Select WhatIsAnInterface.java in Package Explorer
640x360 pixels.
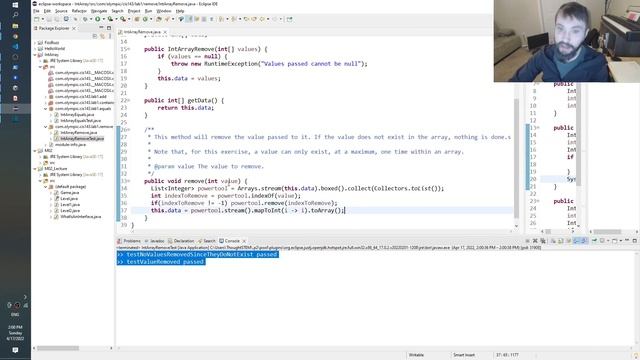point(80,217)
